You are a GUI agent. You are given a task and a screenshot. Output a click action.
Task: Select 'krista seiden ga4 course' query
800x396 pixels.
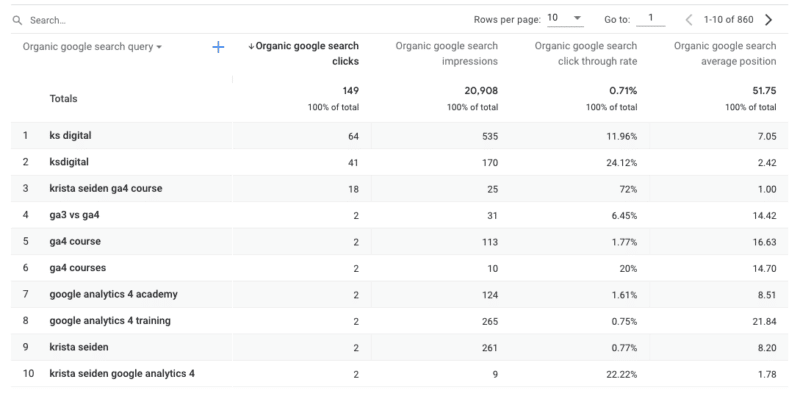coord(106,188)
